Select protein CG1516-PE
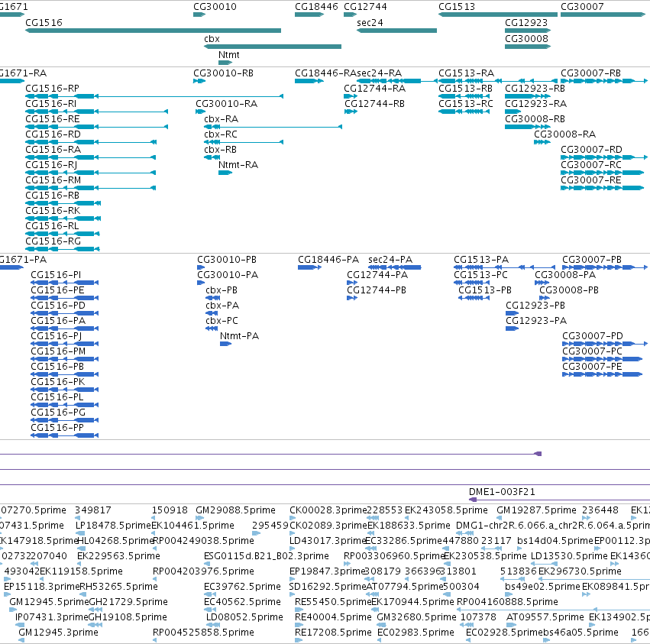 click(x=57, y=290)
